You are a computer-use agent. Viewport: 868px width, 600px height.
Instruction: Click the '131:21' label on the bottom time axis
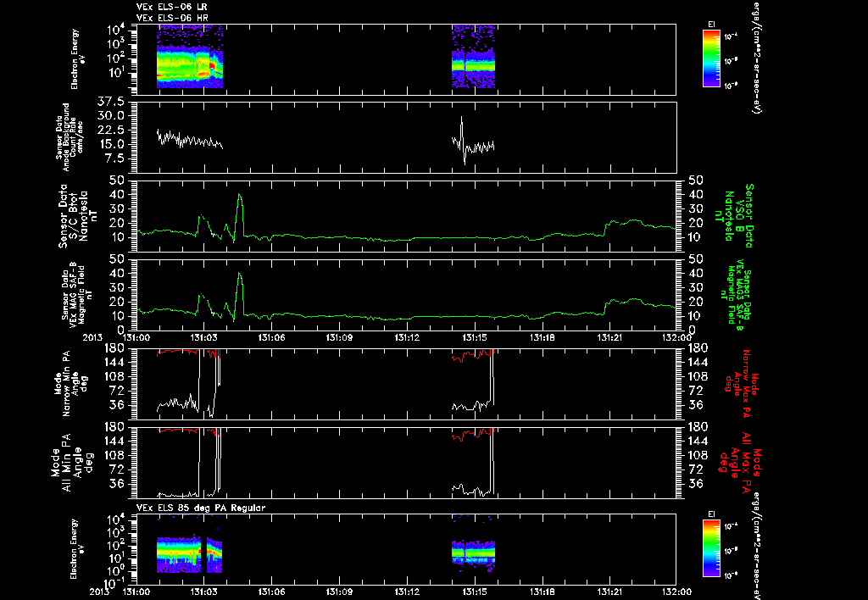pos(609,592)
